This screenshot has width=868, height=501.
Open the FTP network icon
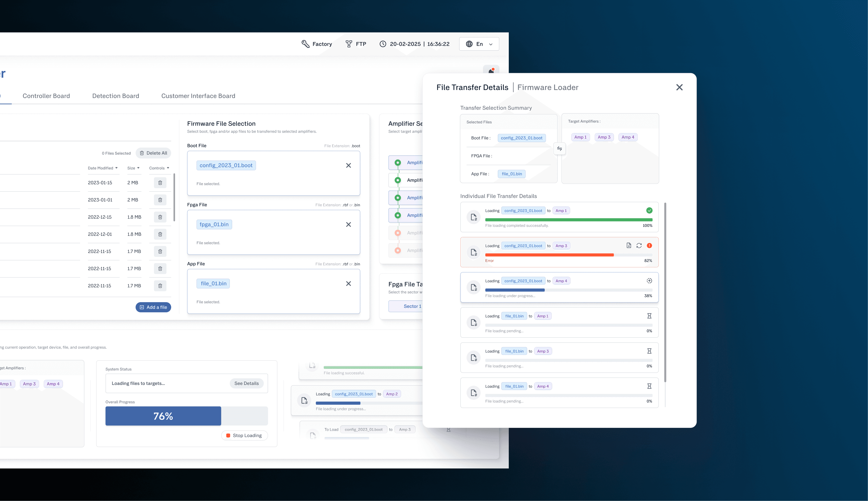point(349,44)
